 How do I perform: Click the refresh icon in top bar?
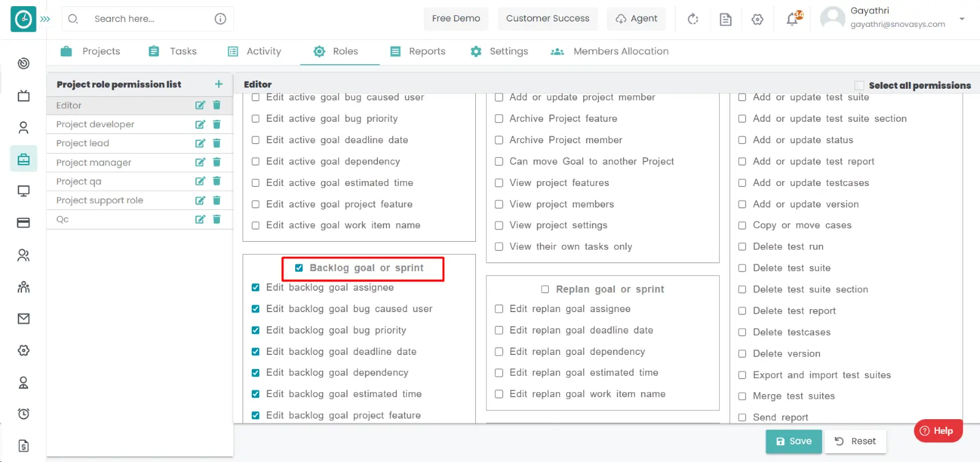693,19
